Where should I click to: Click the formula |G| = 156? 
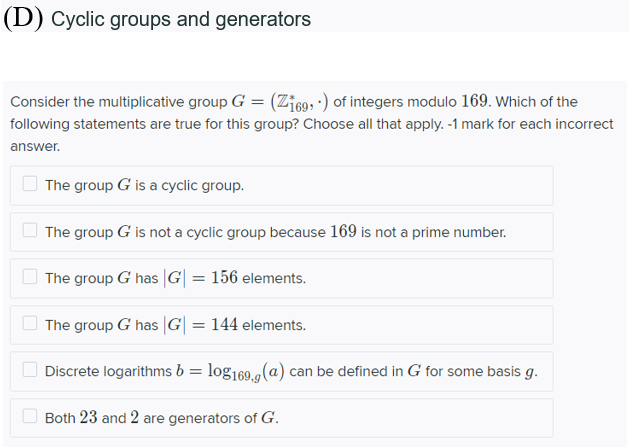[200, 278]
